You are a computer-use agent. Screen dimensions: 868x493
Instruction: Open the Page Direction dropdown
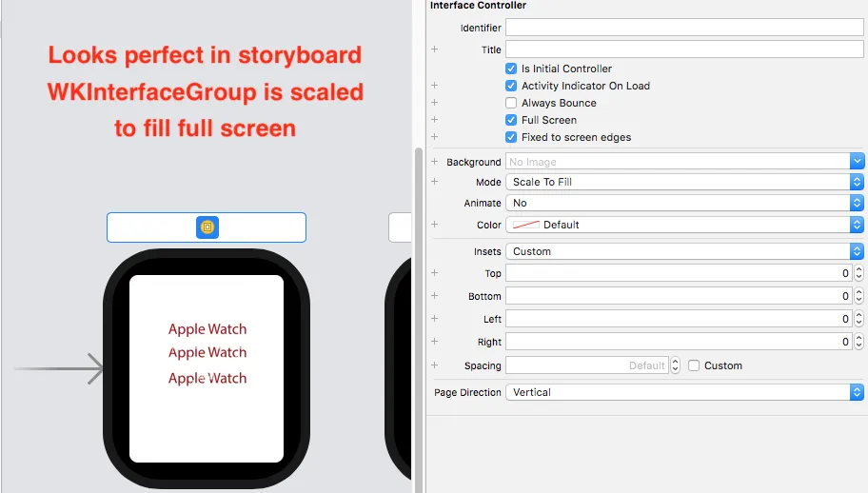[x=684, y=392]
